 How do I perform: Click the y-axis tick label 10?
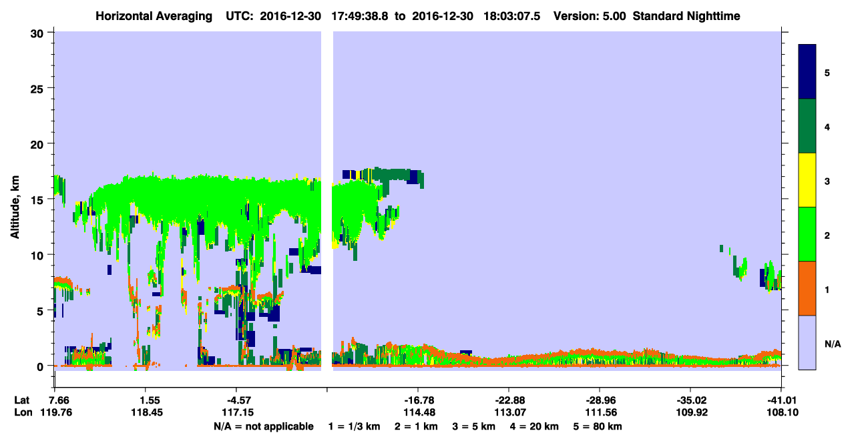[x=39, y=255]
